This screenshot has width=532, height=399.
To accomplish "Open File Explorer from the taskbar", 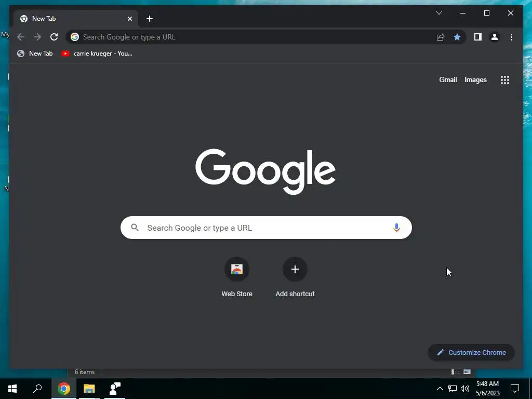I will pyautogui.click(x=89, y=389).
